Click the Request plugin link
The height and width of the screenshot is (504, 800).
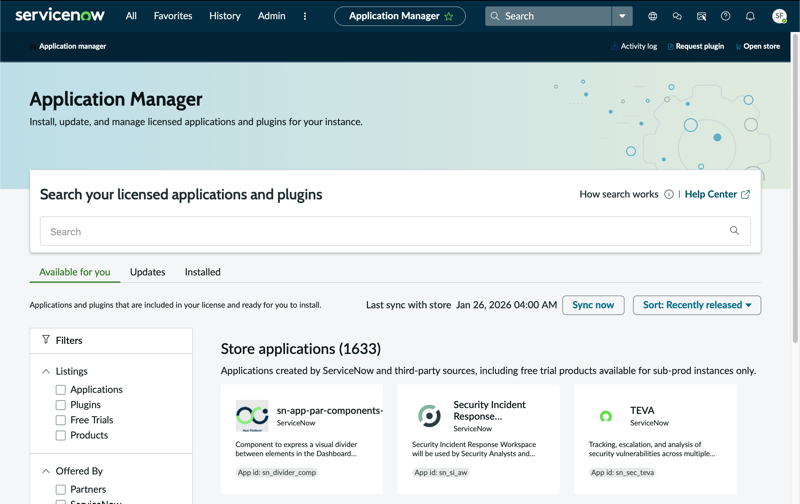(x=699, y=46)
